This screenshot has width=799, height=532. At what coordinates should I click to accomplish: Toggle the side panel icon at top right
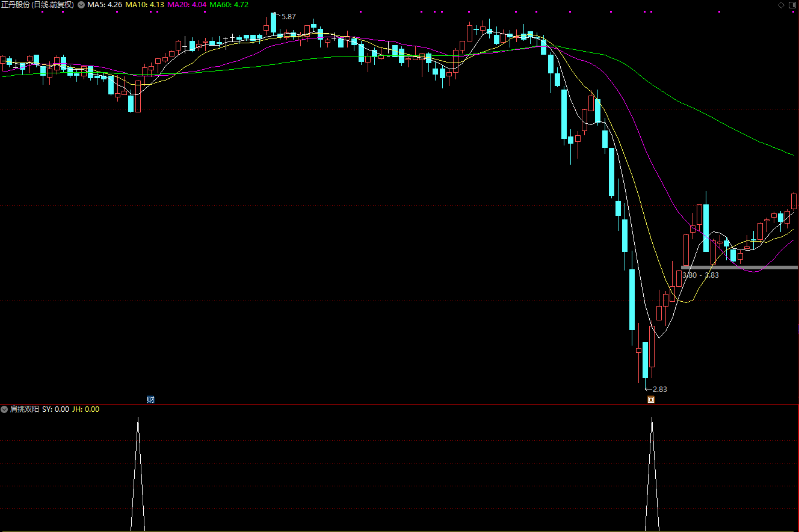coord(793,5)
